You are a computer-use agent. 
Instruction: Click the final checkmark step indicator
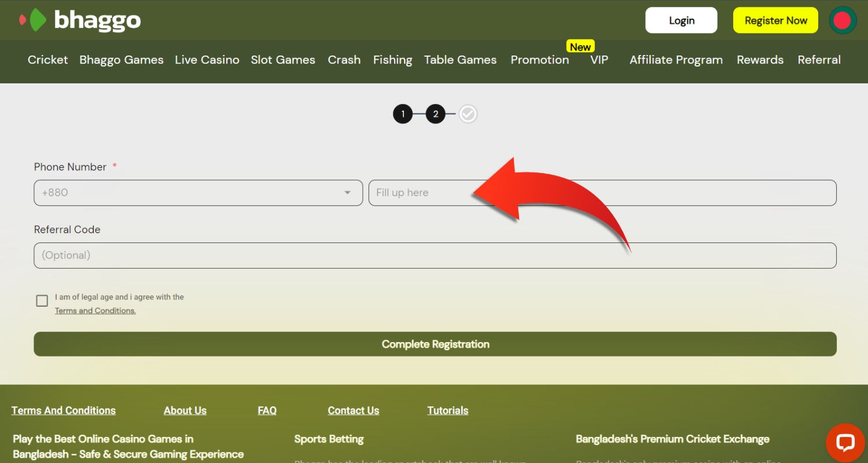(468, 114)
